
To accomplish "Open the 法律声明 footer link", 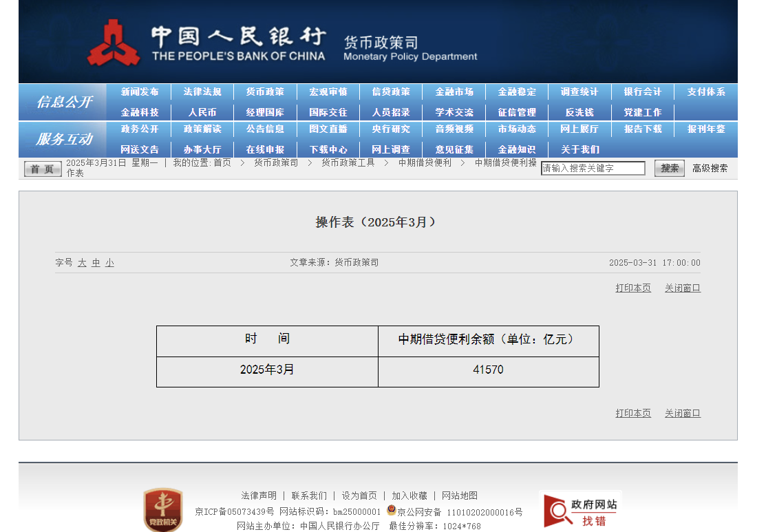I will (259, 496).
